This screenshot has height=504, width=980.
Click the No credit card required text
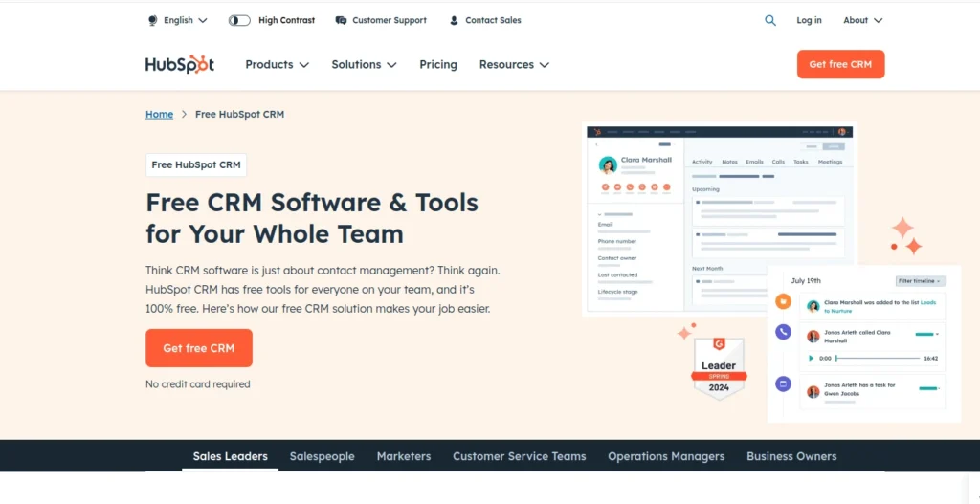point(197,384)
